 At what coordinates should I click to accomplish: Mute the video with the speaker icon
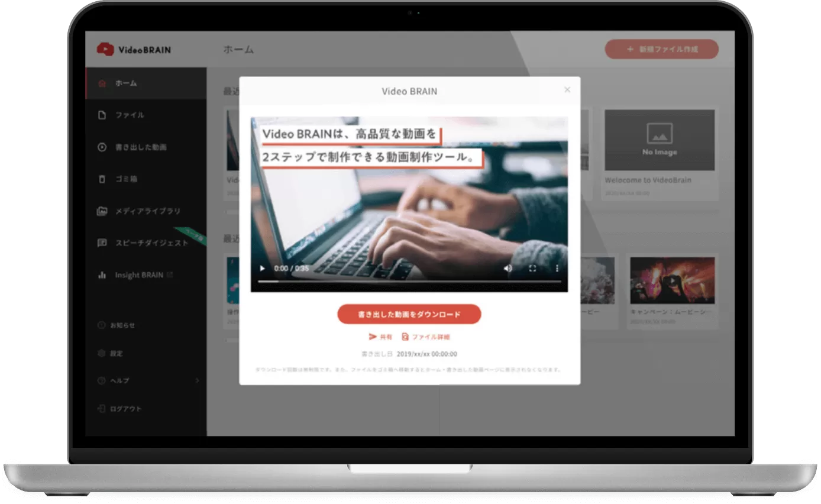click(508, 269)
